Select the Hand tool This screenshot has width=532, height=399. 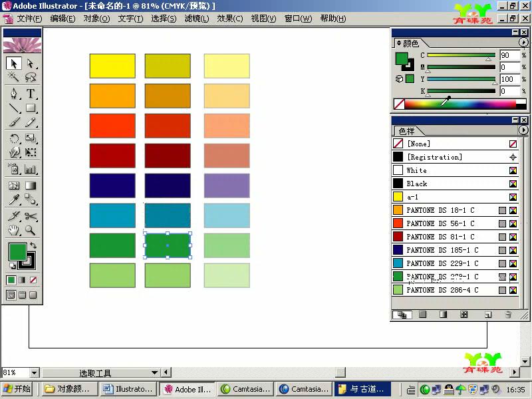click(14, 230)
